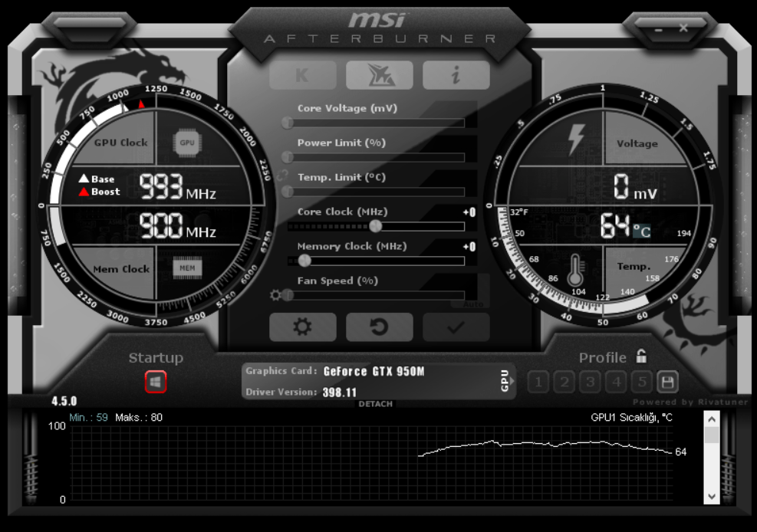
Task: Minimize the Afterburner window
Action: click(x=659, y=30)
